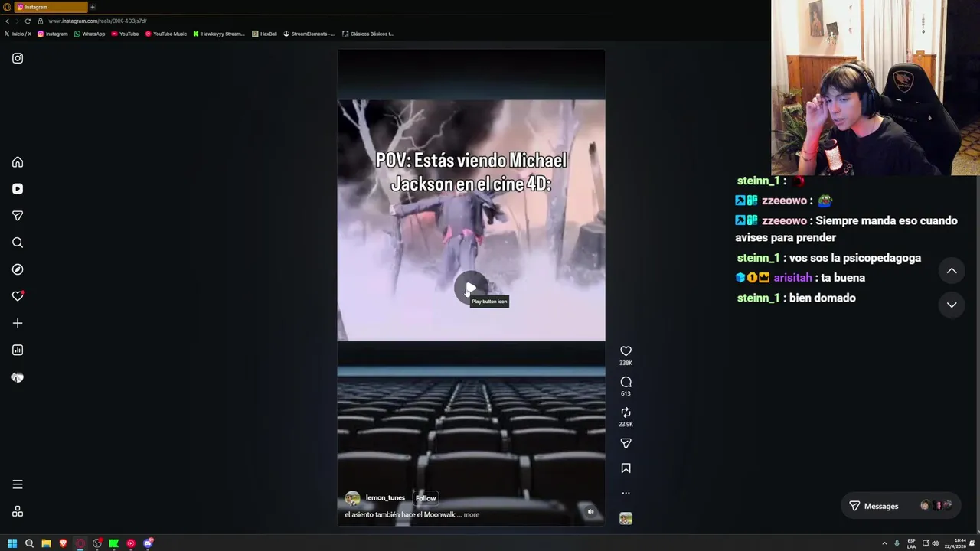980x551 pixels.
Task: Go forward in the browser
Action: [x=17, y=21]
